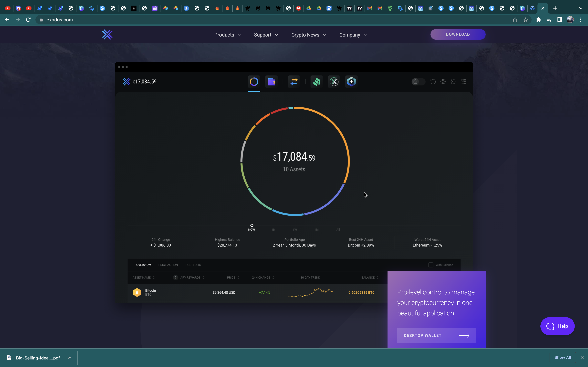Open the apps grid icon
The image size is (588, 367).
[463, 82]
